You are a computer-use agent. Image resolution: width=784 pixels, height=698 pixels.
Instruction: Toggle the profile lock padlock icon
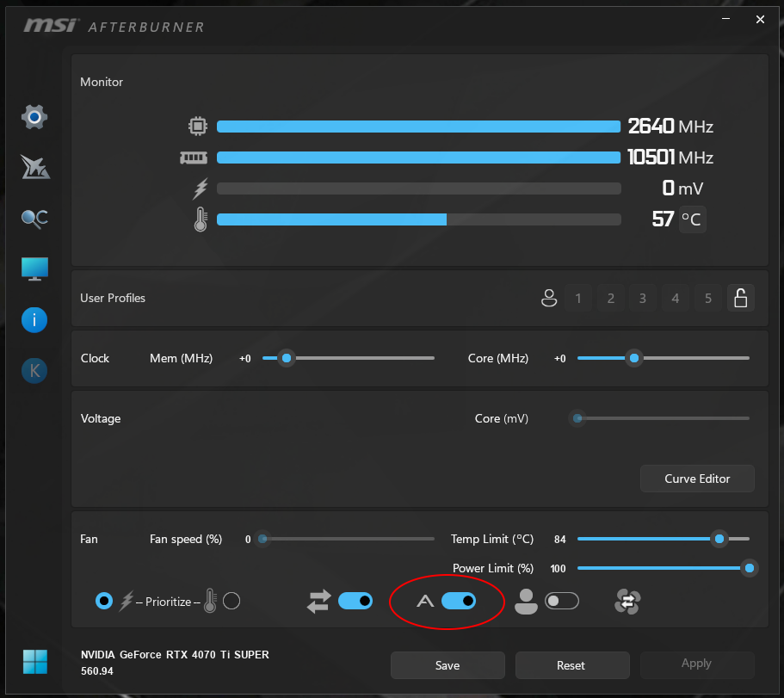click(x=740, y=299)
